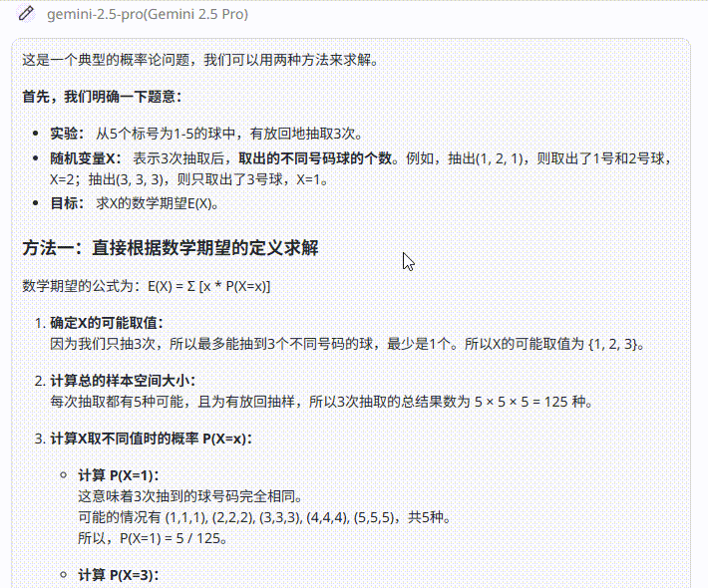Click step 3 title 计算X取不同值时的概率
708x588 pixels.
(151, 439)
